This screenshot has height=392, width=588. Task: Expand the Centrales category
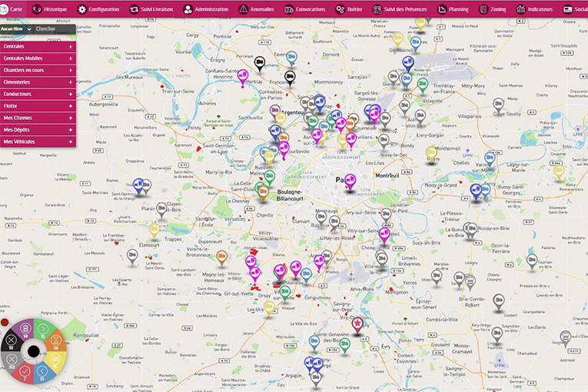click(x=38, y=47)
